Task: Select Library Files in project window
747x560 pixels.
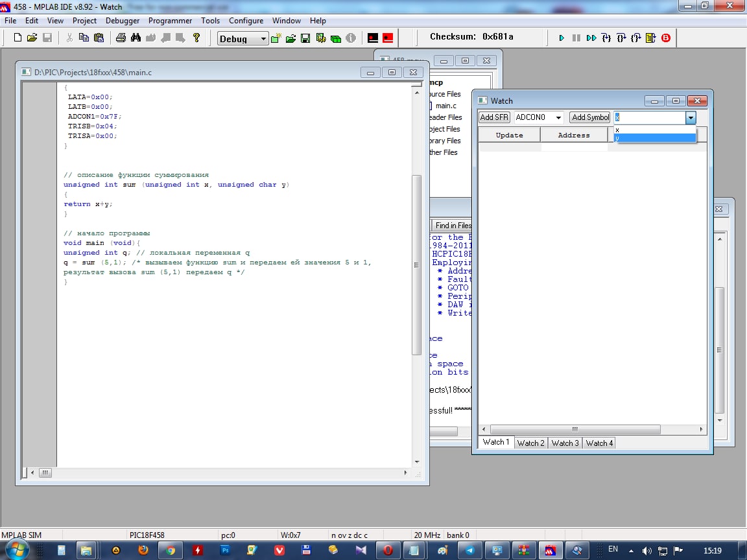Action: pyautogui.click(x=445, y=141)
